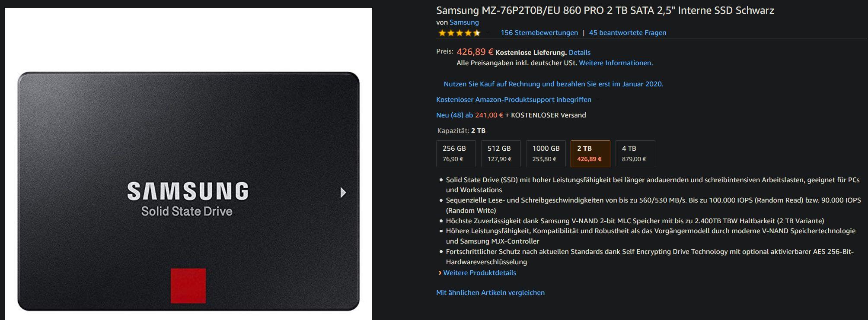The image size is (868, 320).
Task: Click the Samsung SSD product image
Action: (188, 164)
